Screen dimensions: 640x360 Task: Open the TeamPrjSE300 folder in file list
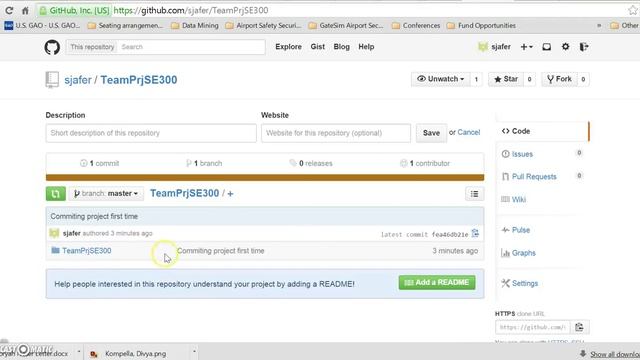tap(87, 251)
